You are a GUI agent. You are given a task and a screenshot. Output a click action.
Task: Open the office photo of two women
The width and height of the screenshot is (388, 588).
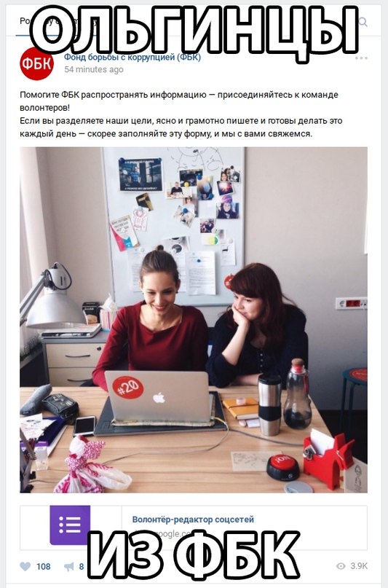(x=194, y=320)
